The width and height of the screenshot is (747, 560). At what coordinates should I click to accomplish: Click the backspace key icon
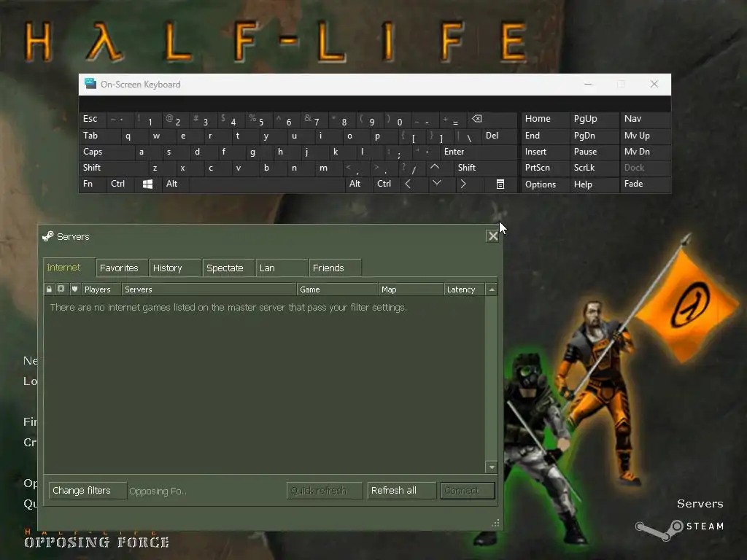pos(476,119)
